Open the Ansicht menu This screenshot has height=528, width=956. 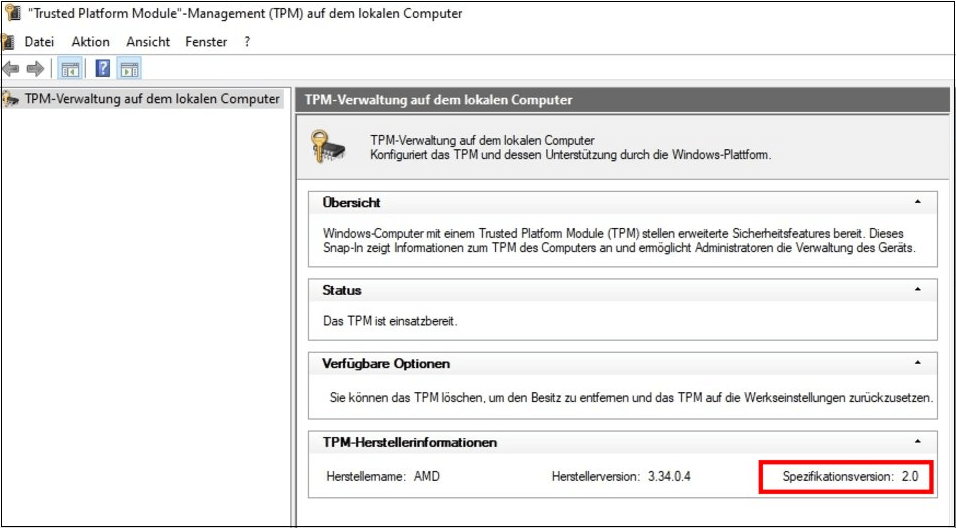[148, 42]
